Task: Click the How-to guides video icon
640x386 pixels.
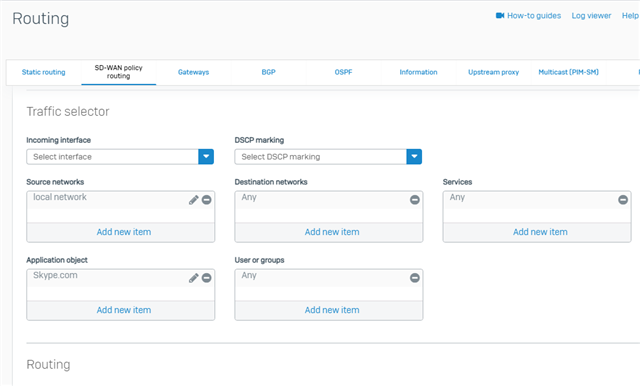Action: click(x=500, y=16)
